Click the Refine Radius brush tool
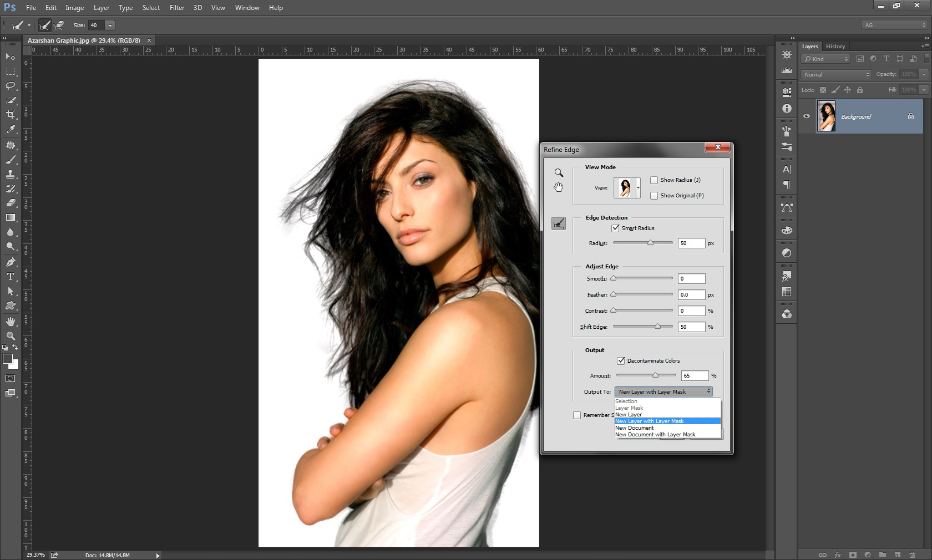This screenshot has height=560, width=932. click(x=559, y=223)
